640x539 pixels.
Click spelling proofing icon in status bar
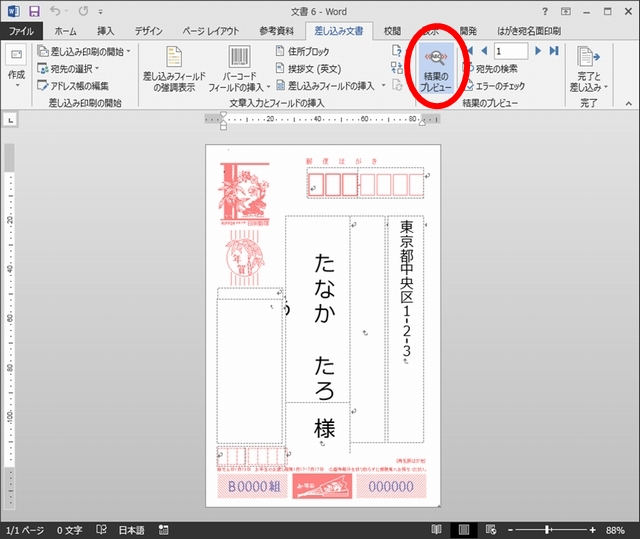pos(101,530)
